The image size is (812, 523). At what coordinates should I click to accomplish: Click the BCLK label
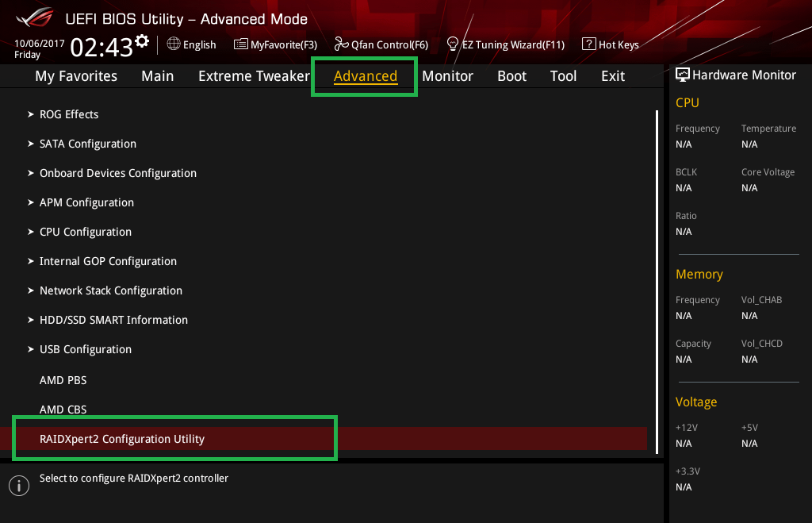click(x=686, y=172)
